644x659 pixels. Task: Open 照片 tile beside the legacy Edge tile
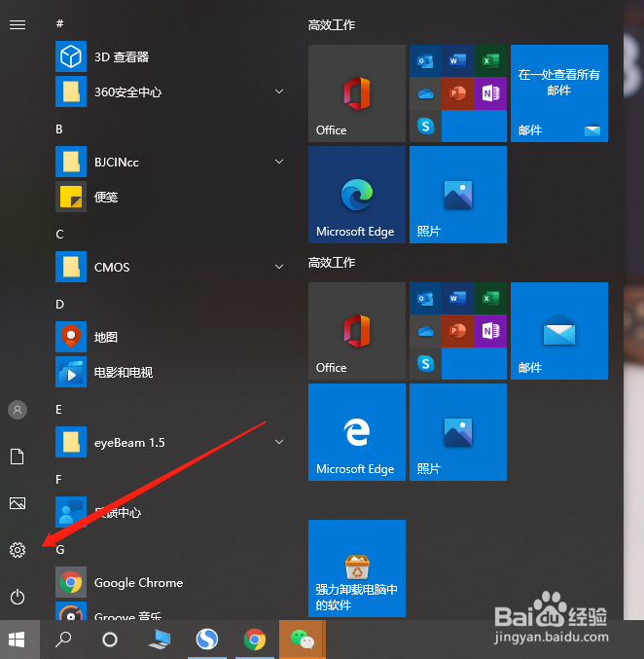point(458,432)
